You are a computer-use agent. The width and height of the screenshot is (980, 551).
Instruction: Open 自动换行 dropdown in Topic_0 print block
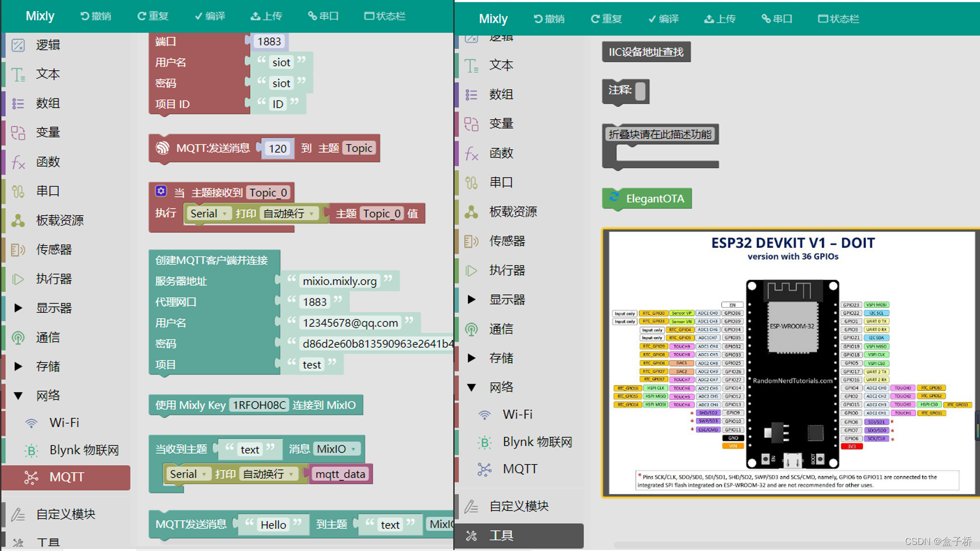[289, 213]
